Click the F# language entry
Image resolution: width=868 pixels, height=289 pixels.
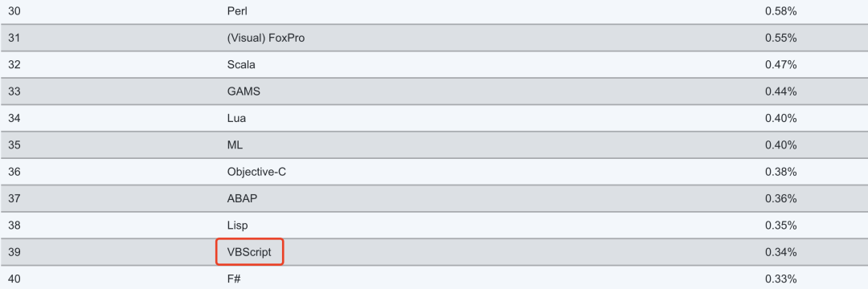pos(234,279)
